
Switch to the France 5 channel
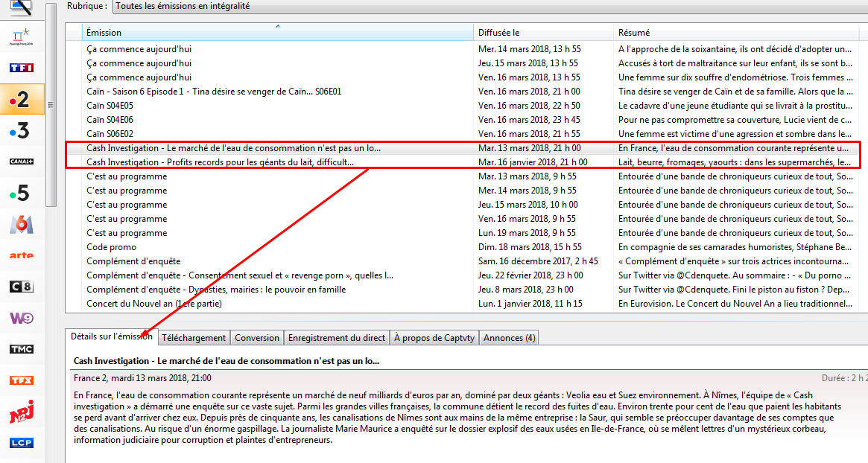(x=21, y=194)
